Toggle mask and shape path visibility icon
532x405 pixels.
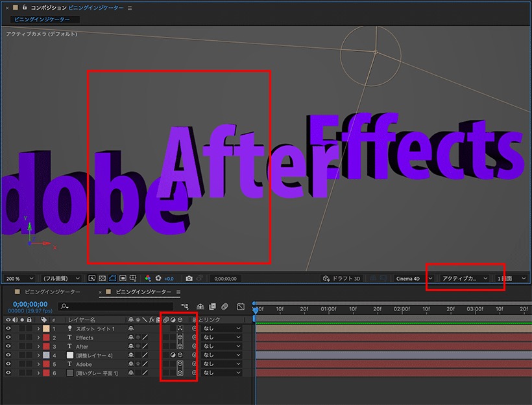tap(113, 278)
